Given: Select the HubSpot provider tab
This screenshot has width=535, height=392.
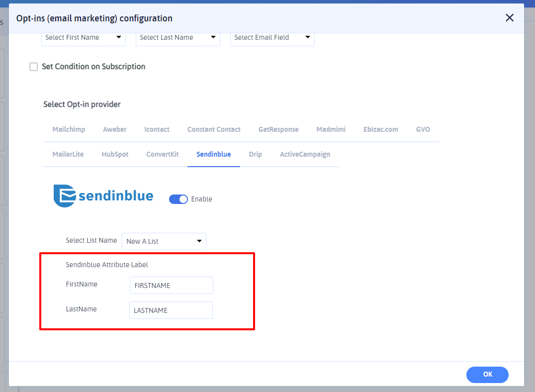Looking at the screenshot, I should pyautogui.click(x=115, y=154).
